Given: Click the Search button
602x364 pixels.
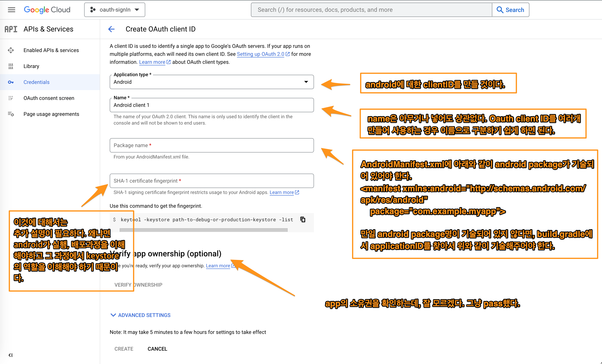Looking at the screenshot, I should coord(510,10).
